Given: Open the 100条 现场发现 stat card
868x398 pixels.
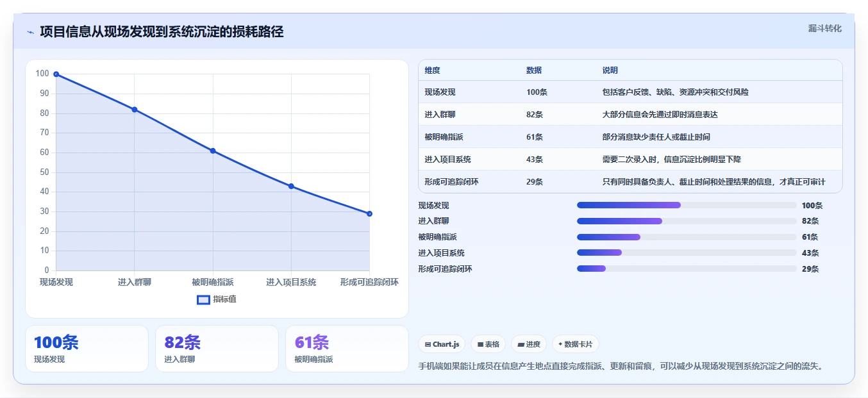Looking at the screenshot, I should pos(87,349).
